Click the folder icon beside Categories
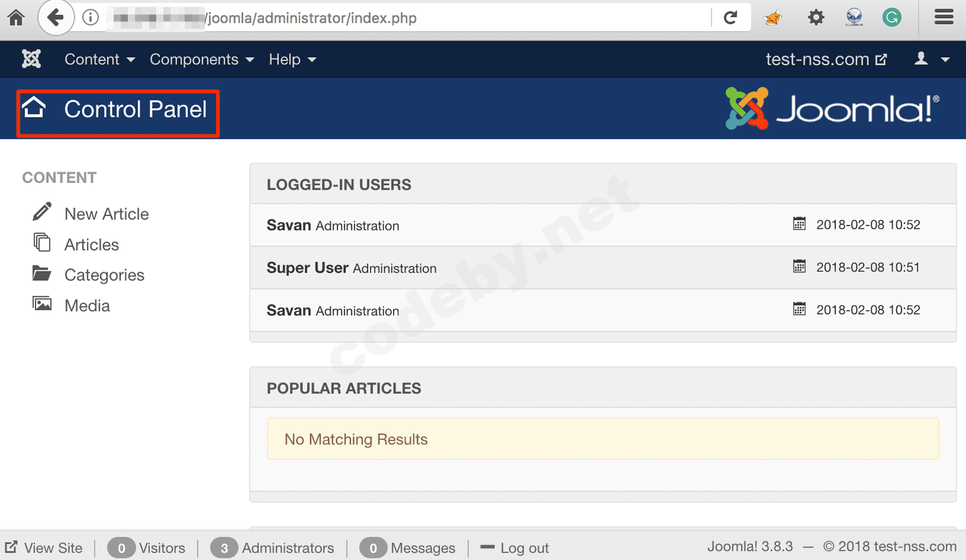 click(x=42, y=273)
